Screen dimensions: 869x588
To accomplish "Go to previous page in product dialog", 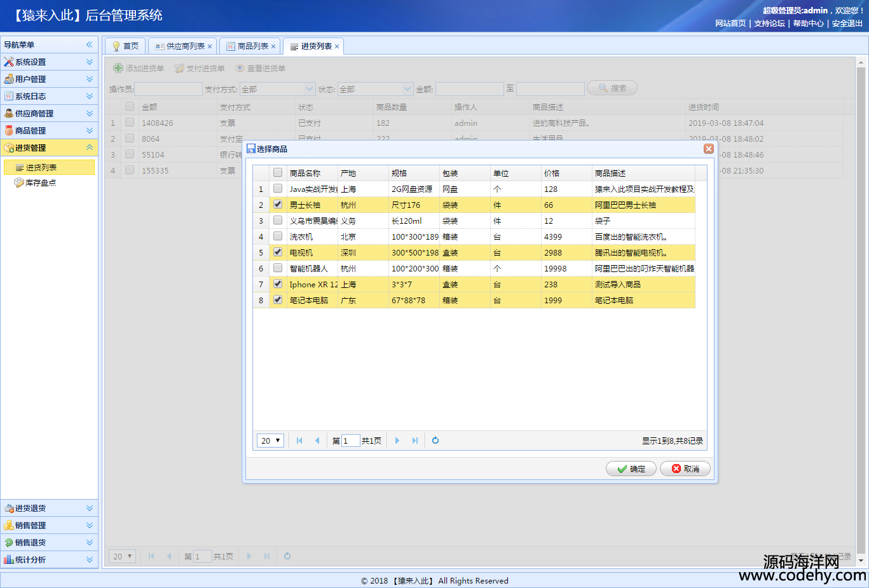I will point(317,441).
